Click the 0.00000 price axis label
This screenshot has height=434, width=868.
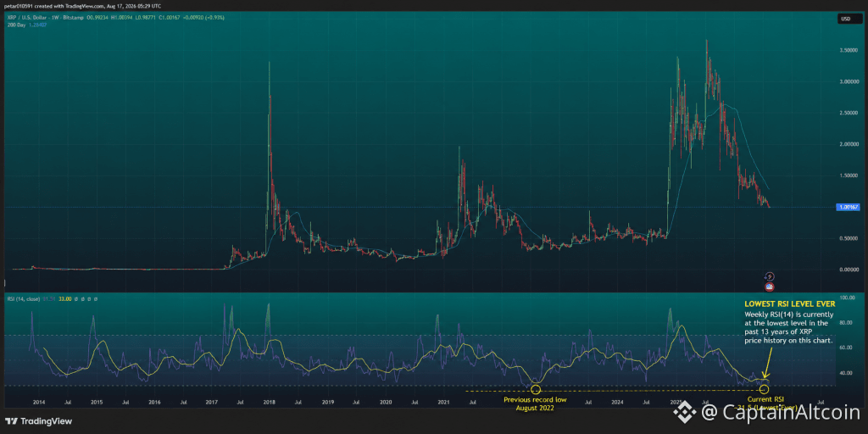click(x=848, y=270)
